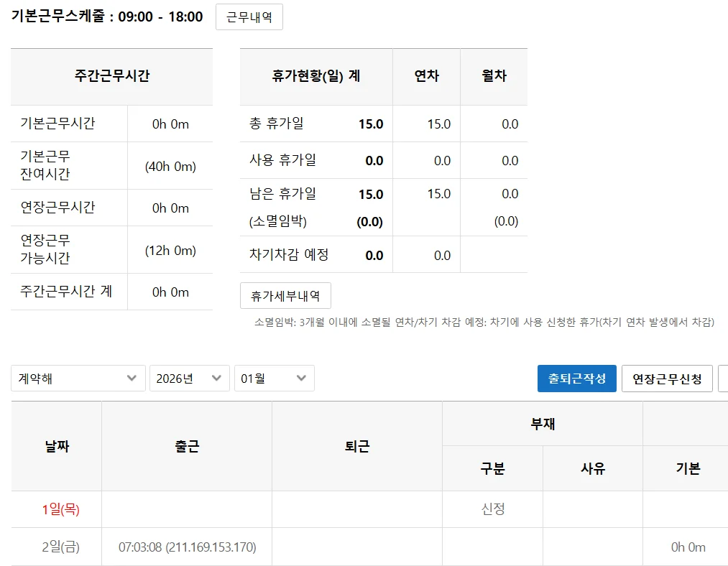The height and width of the screenshot is (566, 728).
Task: Click the 신정 absence type cell
Action: coord(492,509)
